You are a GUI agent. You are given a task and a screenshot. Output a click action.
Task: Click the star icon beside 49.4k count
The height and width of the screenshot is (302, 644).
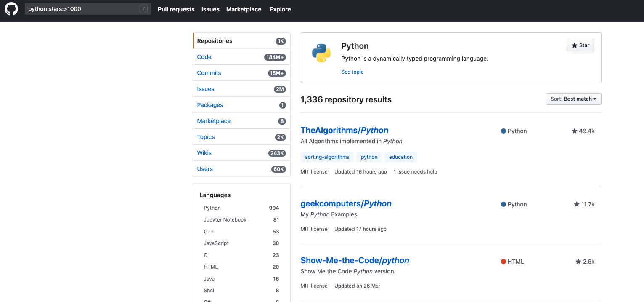click(574, 131)
